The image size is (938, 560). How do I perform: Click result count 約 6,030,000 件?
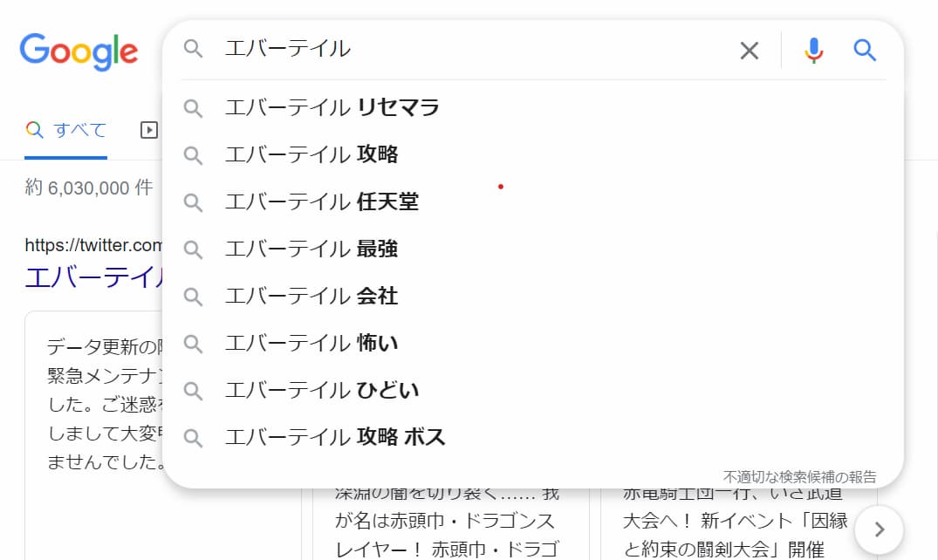[x=88, y=188]
